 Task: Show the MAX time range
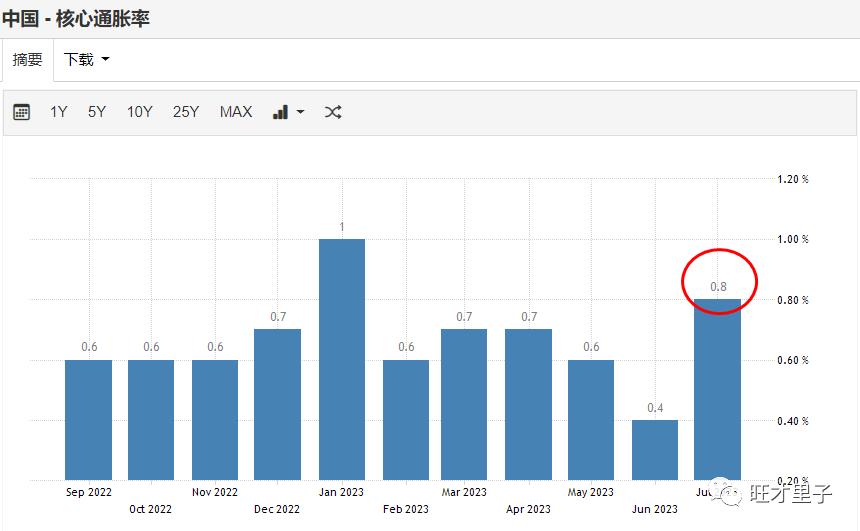pos(236,112)
